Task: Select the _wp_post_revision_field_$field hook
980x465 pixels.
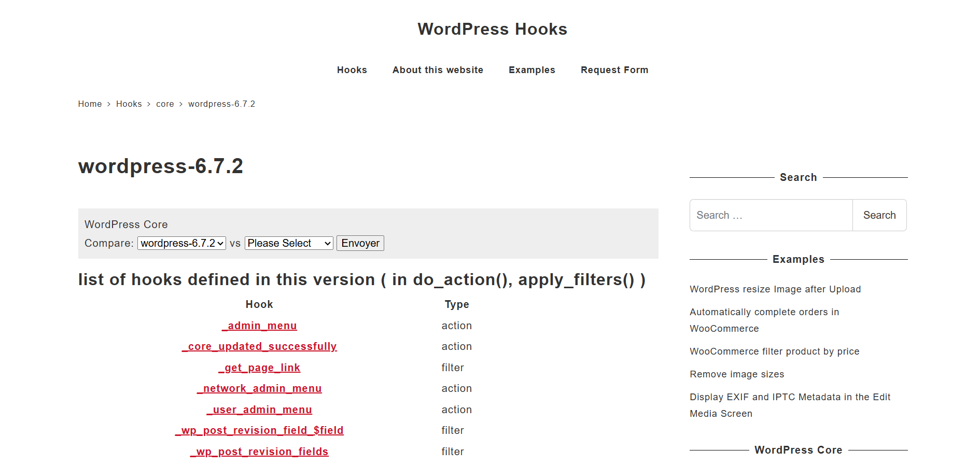Action: 259,430
